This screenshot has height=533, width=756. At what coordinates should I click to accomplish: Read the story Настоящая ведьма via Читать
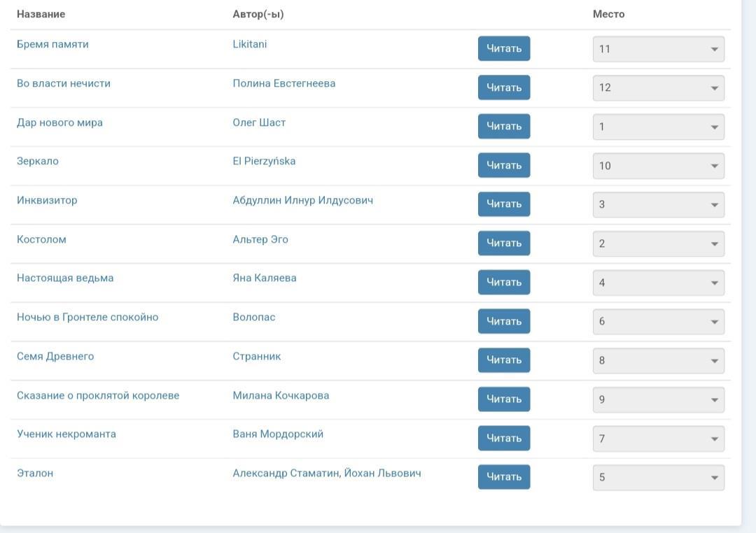pos(504,282)
